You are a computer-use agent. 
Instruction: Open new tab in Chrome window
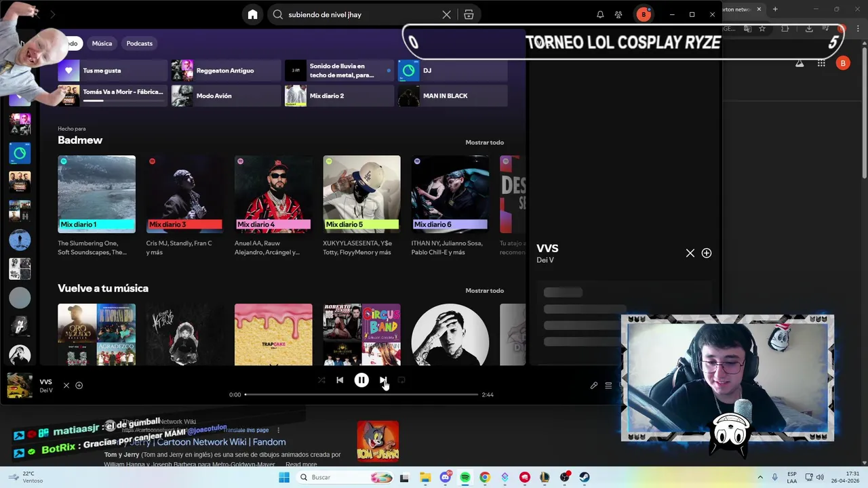[x=775, y=9]
